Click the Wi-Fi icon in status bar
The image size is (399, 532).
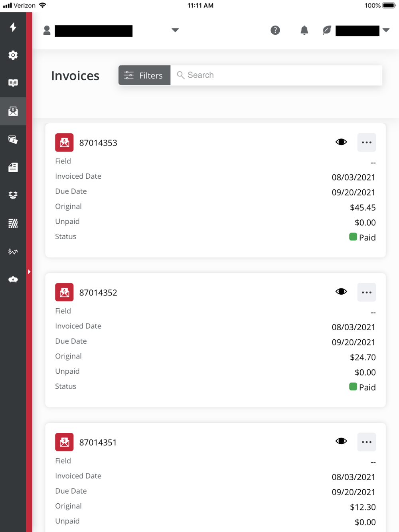pyautogui.click(x=42, y=5)
